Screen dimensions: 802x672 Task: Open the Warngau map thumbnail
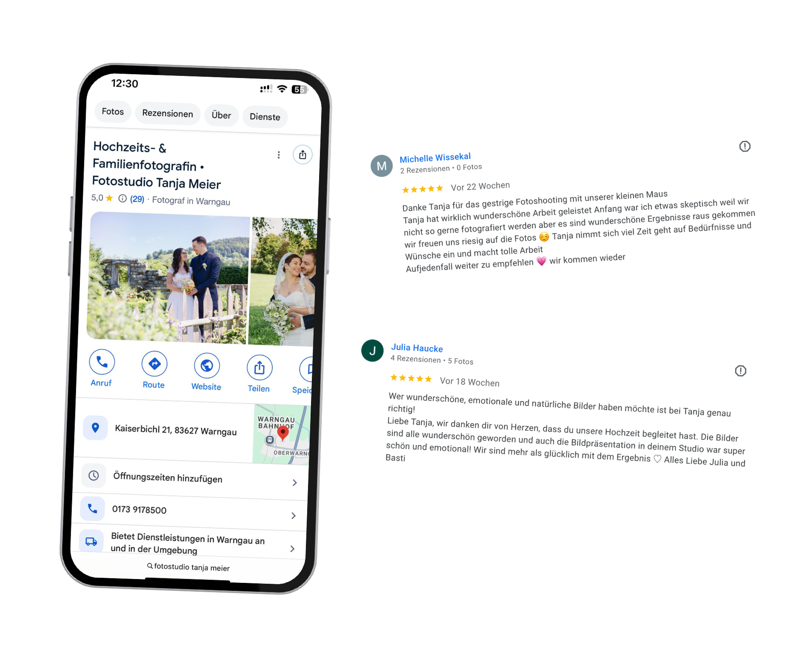coord(281,434)
